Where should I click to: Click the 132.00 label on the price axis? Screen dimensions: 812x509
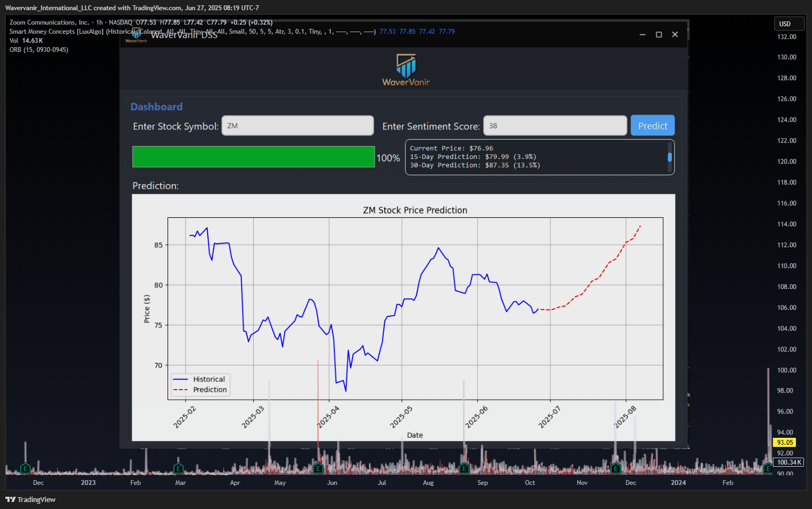[786, 37]
